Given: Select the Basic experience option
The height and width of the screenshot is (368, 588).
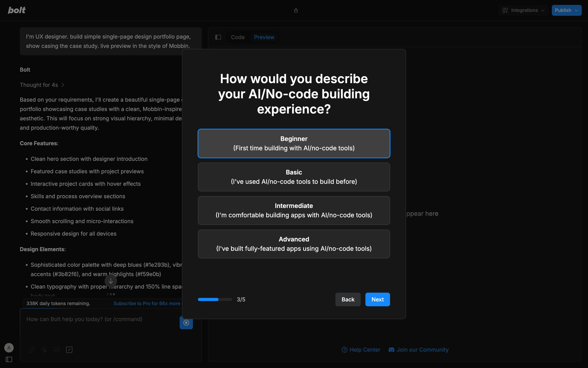Looking at the screenshot, I should [294, 177].
